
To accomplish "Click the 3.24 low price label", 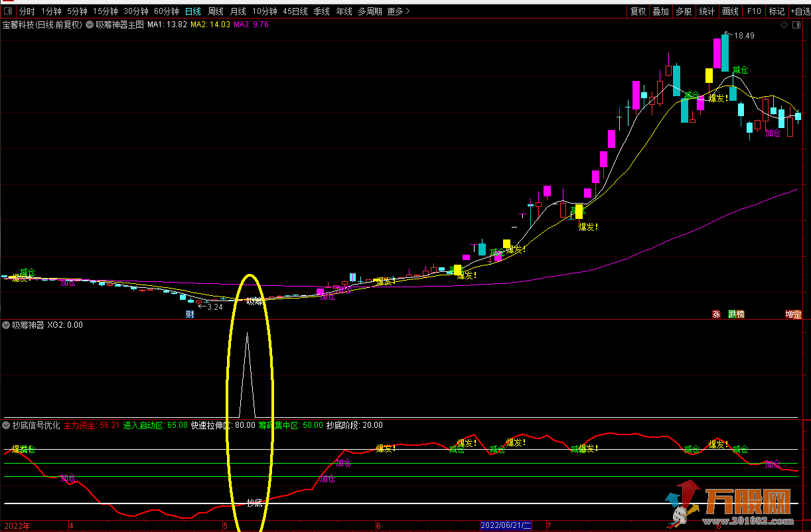I will point(215,307).
